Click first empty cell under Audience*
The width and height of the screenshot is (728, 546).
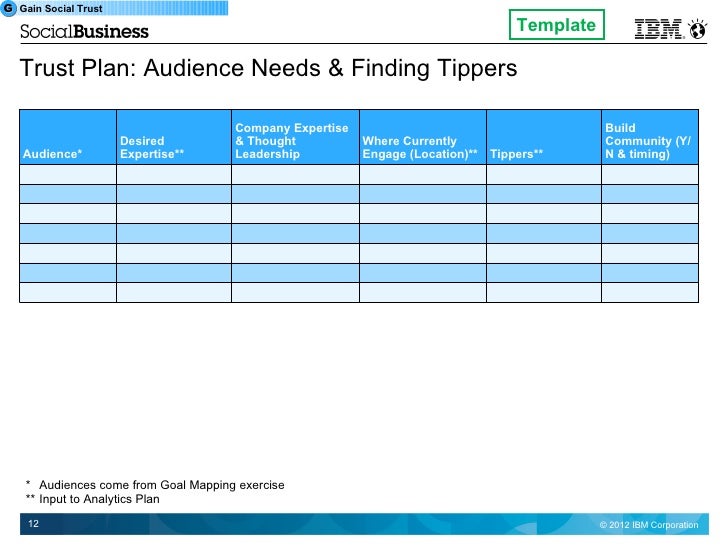click(x=68, y=175)
